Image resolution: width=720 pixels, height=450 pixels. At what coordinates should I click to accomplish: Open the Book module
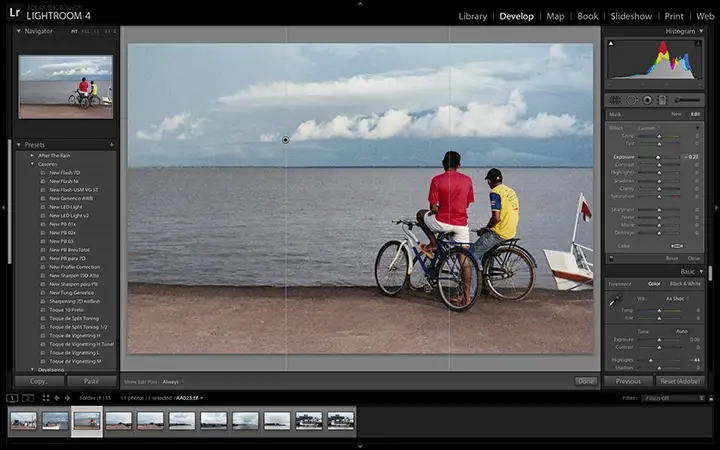587,16
